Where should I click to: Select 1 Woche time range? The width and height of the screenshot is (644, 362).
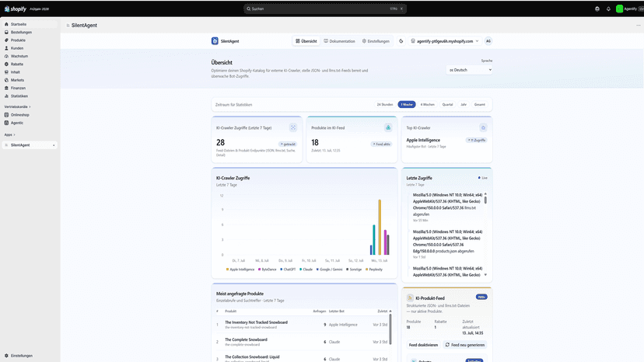click(x=407, y=105)
